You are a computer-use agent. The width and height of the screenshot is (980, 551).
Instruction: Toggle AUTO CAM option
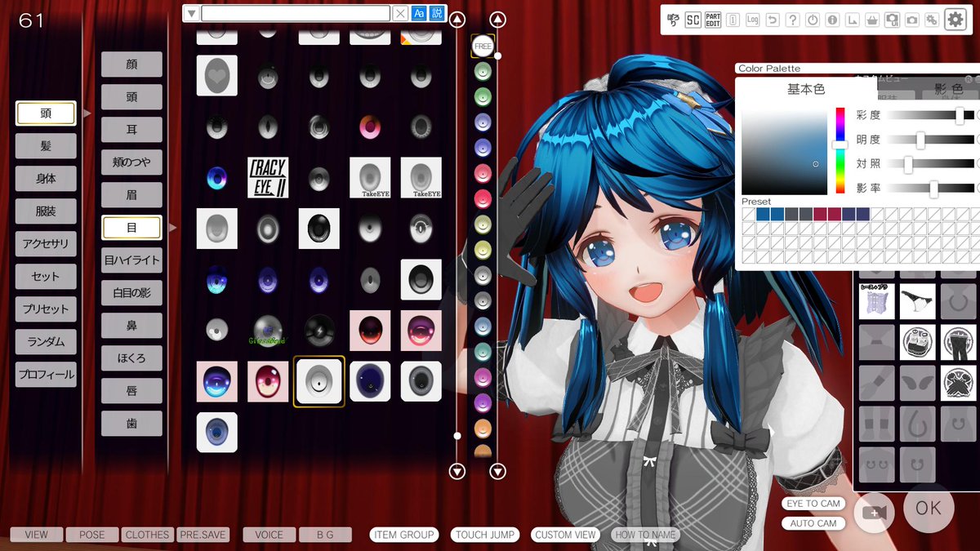pos(813,523)
